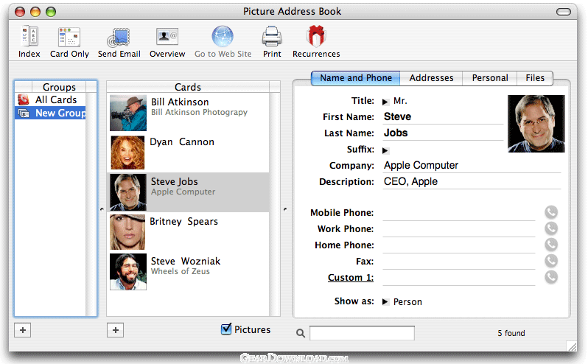Screen dimensions: 588x364
Task: Select New Group in Groups list
Action: coord(51,113)
